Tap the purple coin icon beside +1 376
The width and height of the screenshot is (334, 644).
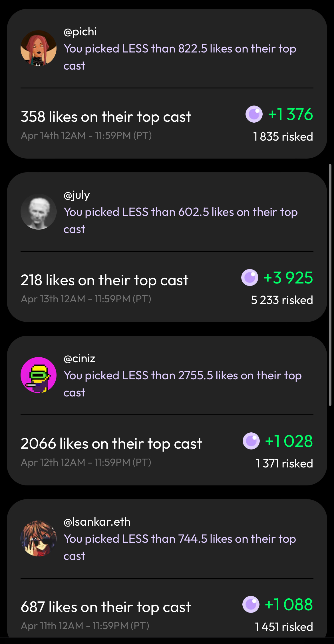pos(254,114)
